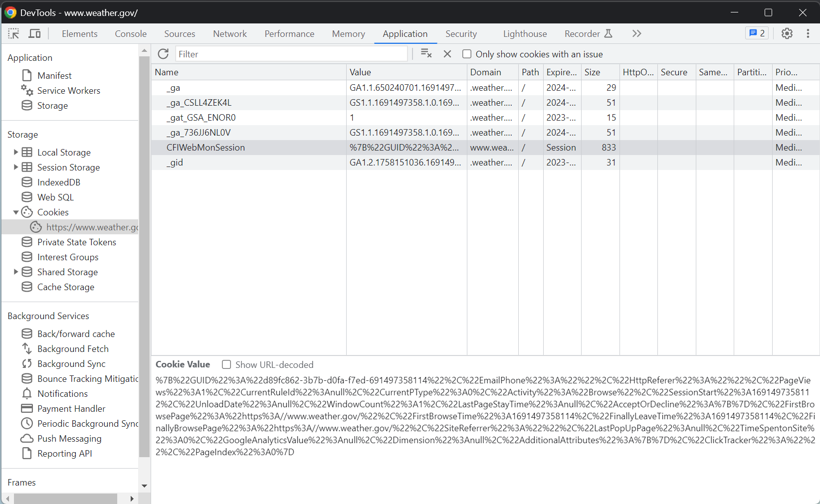Select the _ga_736JJ6NL0V cookie row
Image resolution: width=820 pixels, height=504 pixels.
coord(485,132)
